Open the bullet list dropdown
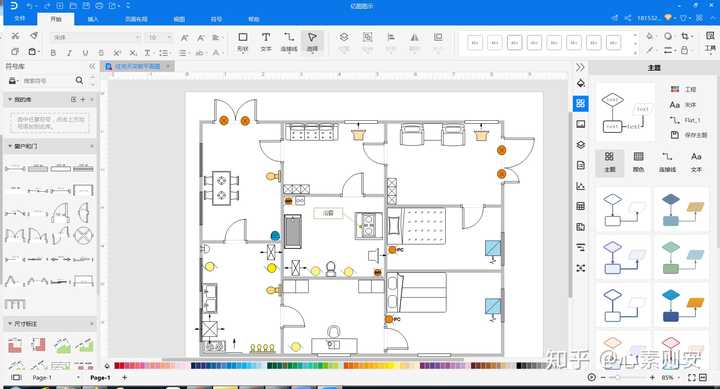Screen dimensions: 720x389 click(x=164, y=53)
